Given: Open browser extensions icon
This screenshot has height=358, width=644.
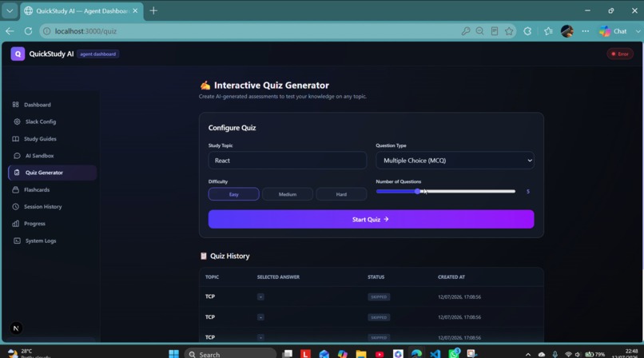Looking at the screenshot, I should point(527,31).
